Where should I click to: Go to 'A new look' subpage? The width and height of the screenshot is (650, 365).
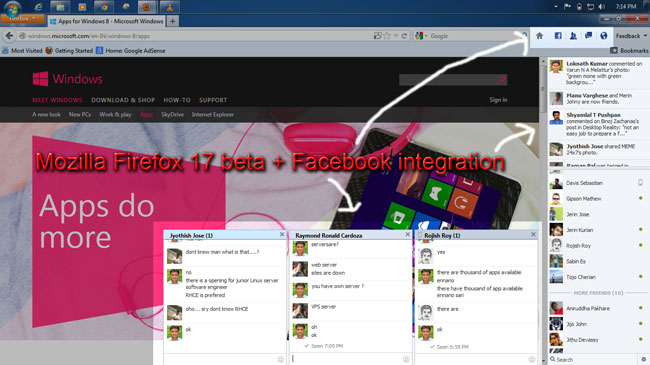pos(46,114)
